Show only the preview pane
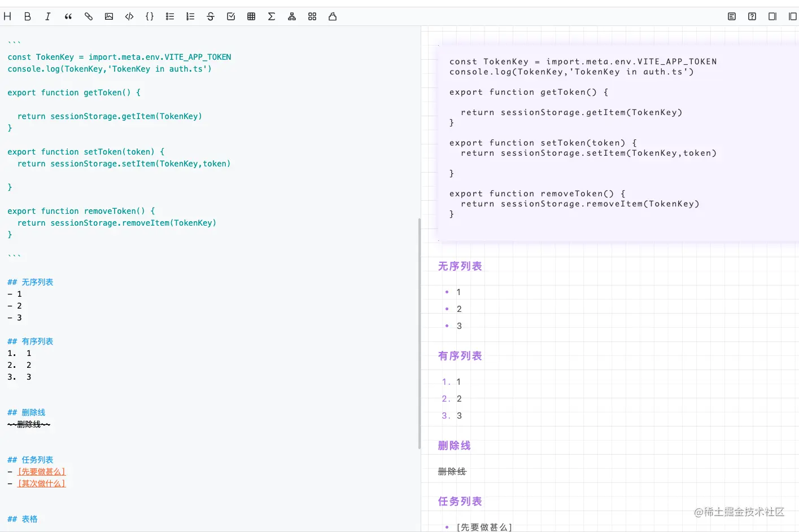799x532 pixels. tap(793, 16)
